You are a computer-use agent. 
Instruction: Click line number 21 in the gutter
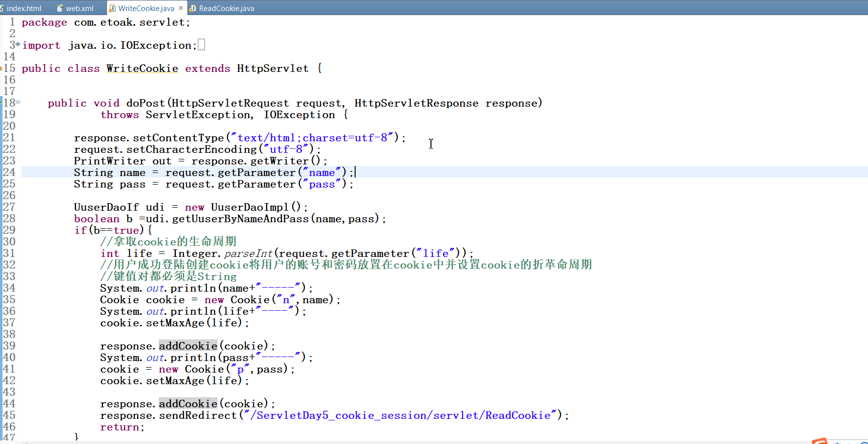tap(10, 137)
